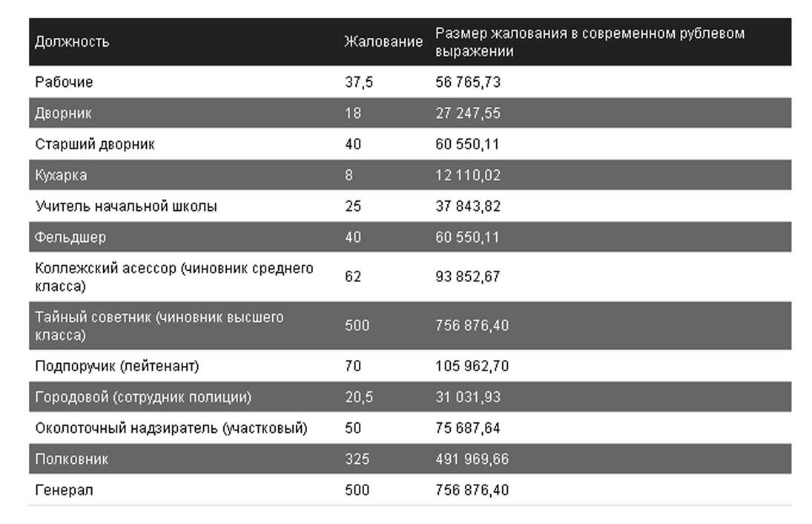Select the Коллежский асессор cell
The height and width of the screenshot is (524, 812).
coord(174,277)
